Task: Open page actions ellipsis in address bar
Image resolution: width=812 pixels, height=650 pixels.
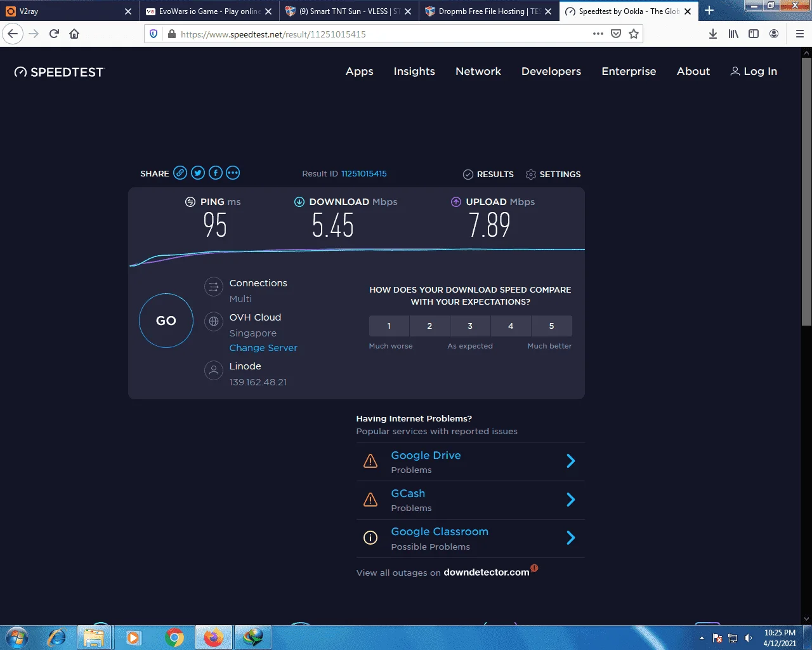Action: (x=598, y=34)
